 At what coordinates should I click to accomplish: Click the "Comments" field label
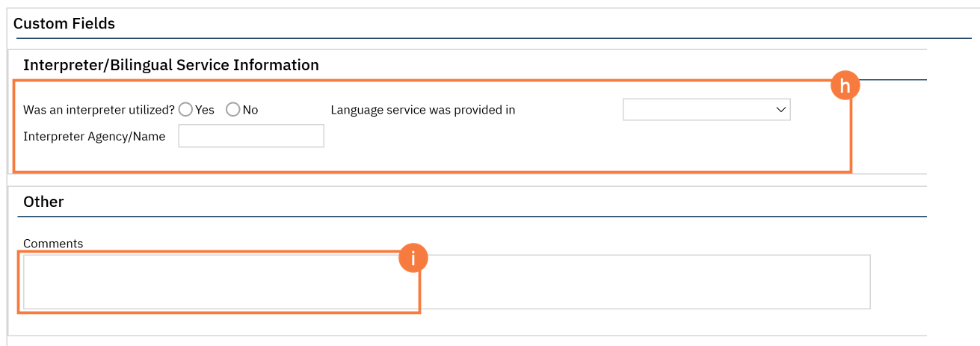coord(53,244)
